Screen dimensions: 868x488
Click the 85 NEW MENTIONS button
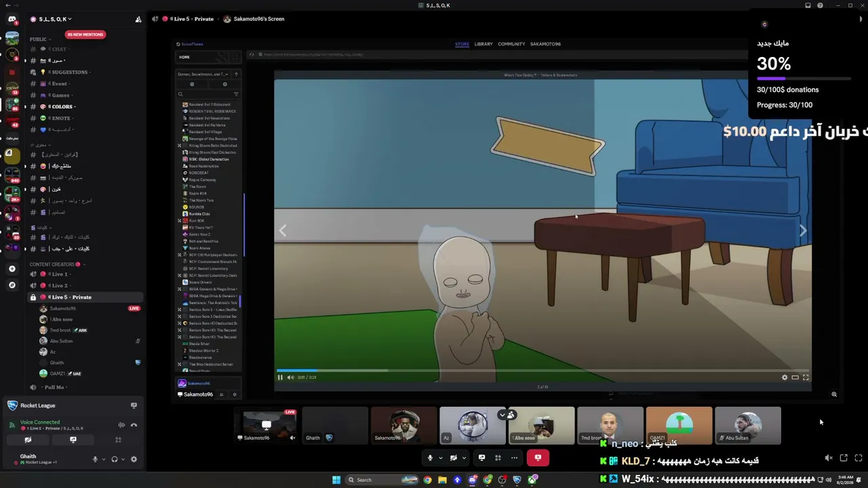click(x=85, y=35)
